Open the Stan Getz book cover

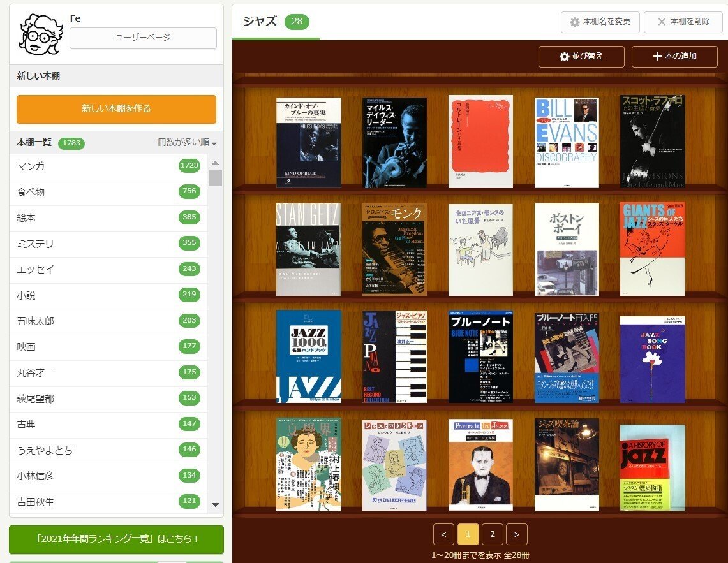point(308,249)
